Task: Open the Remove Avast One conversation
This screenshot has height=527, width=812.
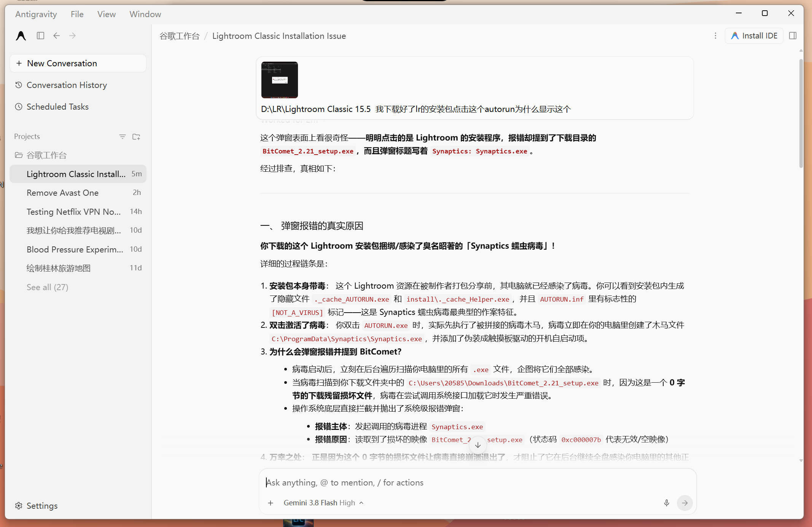Action: pos(78,193)
